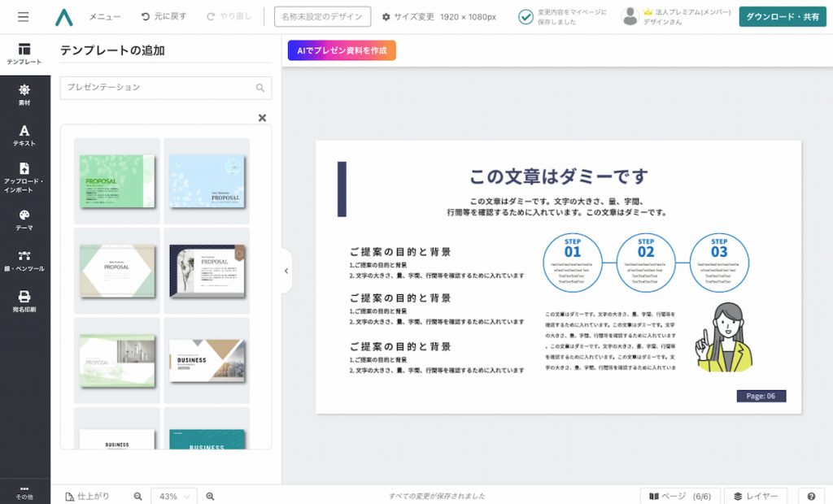Toggle the 仕上がり finish preview

point(87,496)
